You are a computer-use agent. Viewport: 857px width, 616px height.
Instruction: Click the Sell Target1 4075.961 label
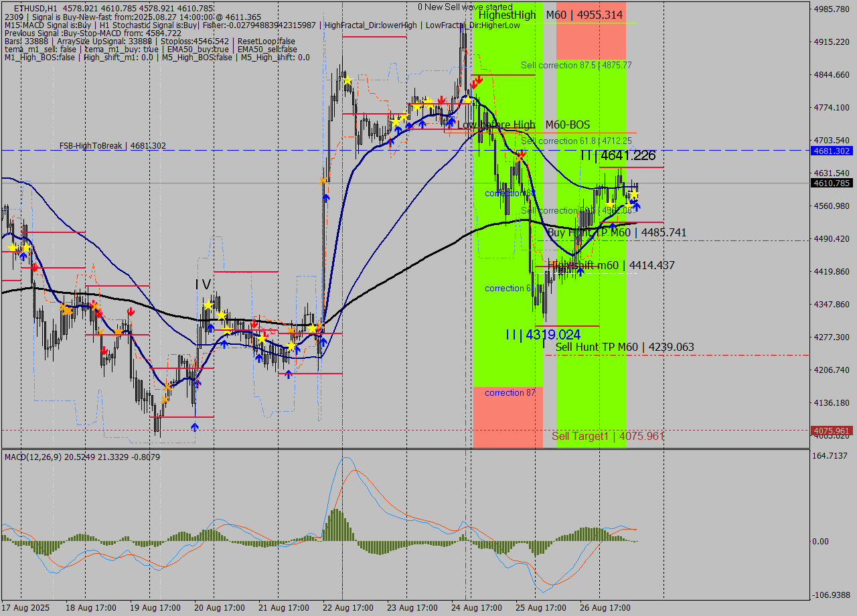tap(607, 436)
